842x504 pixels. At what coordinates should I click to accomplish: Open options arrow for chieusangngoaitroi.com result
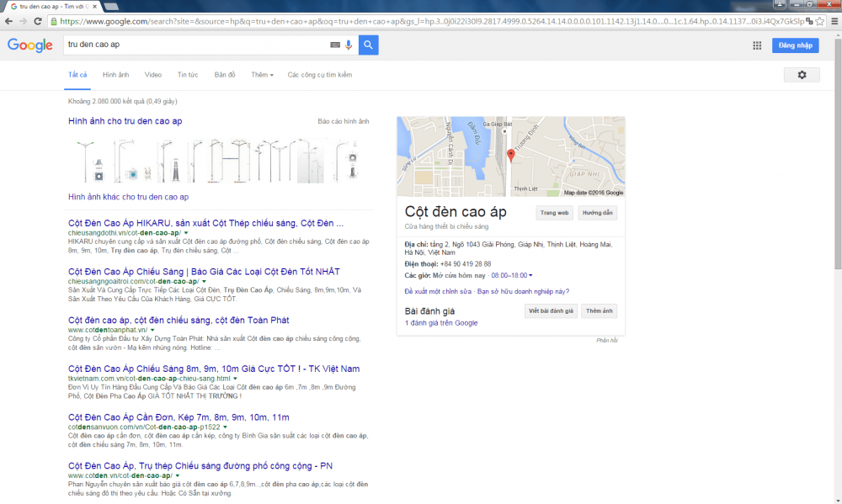(x=204, y=281)
